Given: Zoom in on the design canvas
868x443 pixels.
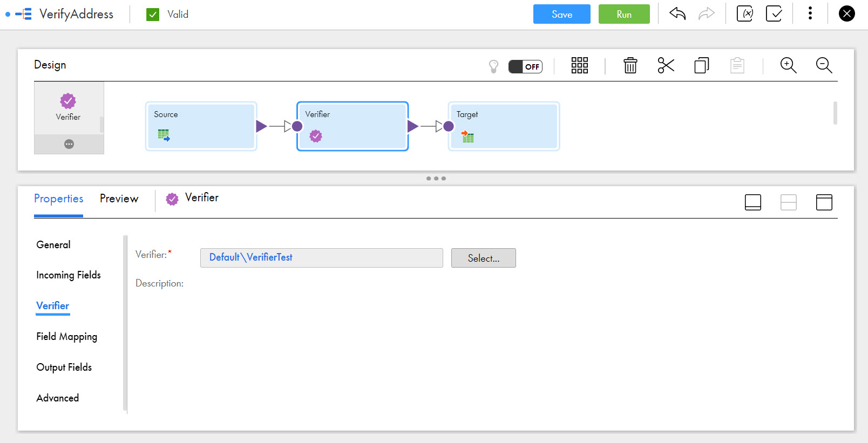Looking at the screenshot, I should coord(789,65).
